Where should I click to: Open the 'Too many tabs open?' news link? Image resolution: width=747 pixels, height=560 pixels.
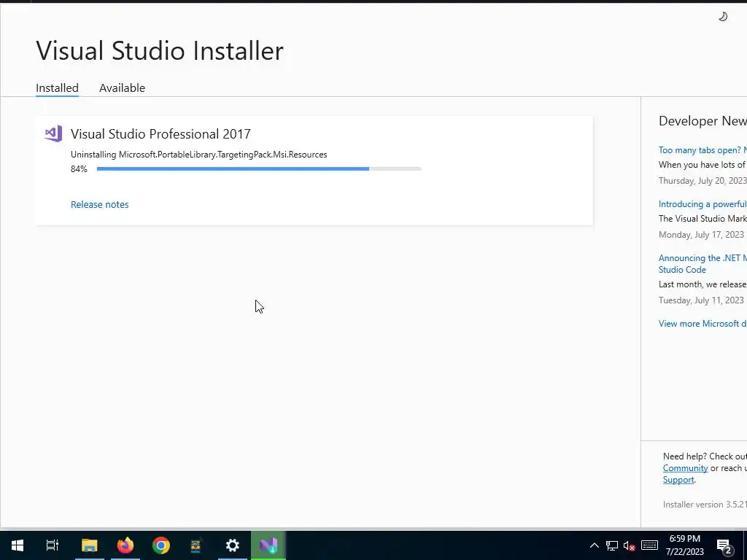(x=703, y=150)
